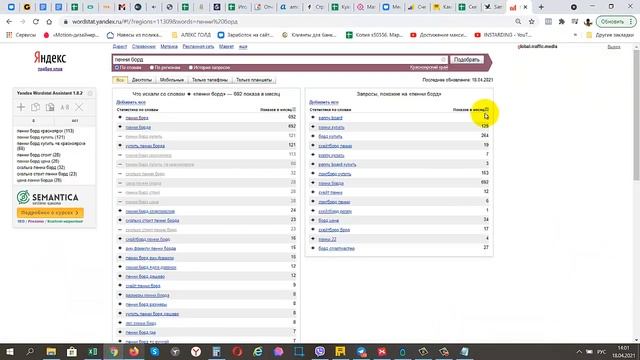
Task: Remove 'цена пенни борда' via its minus toggle
Action: [x=120, y=183]
